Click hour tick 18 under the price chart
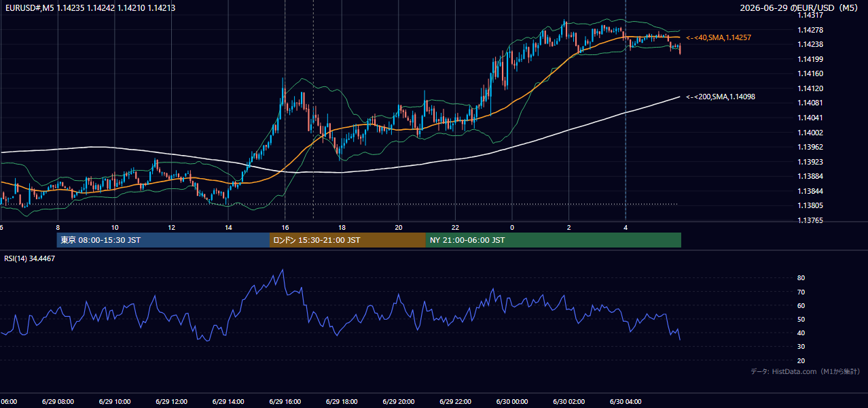 342,227
